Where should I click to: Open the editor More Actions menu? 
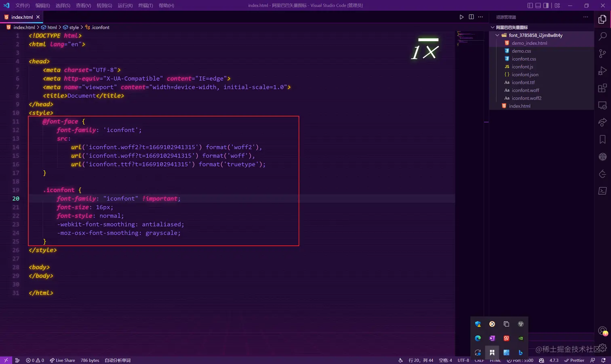480,17
